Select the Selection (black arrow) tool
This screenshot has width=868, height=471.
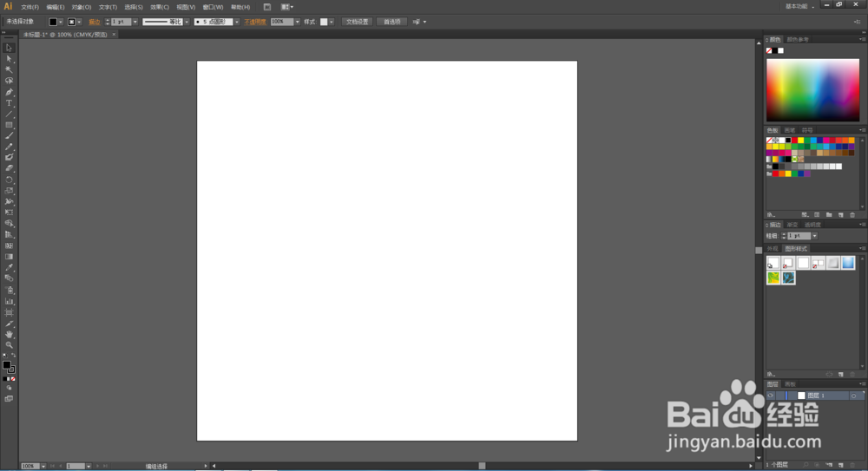pyautogui.click(x=9, y=49)
